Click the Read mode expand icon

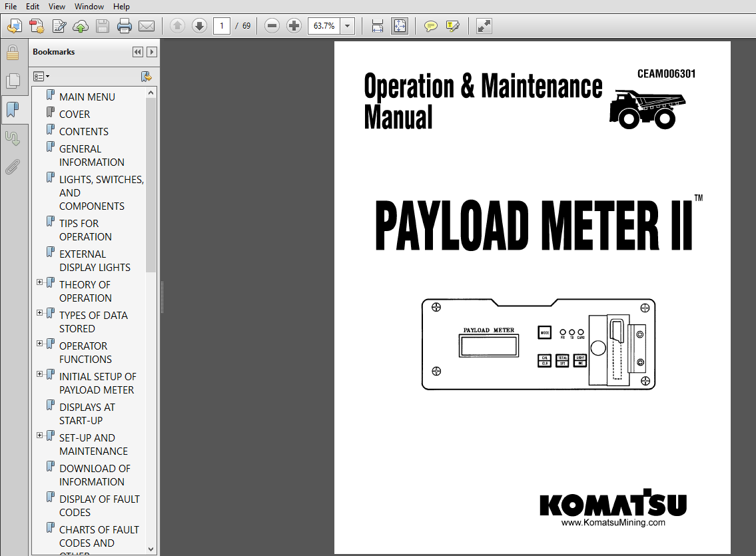[484, 26]
